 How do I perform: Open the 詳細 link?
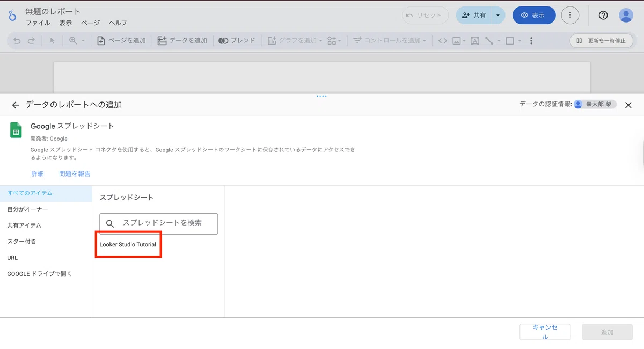[37, 174]
